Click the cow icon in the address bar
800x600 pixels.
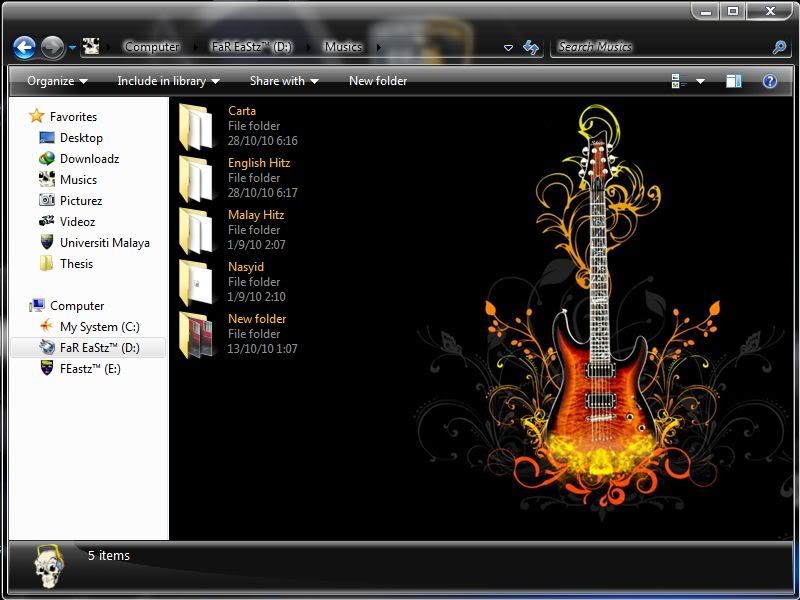pyautogui.click(x=91, y=47)
